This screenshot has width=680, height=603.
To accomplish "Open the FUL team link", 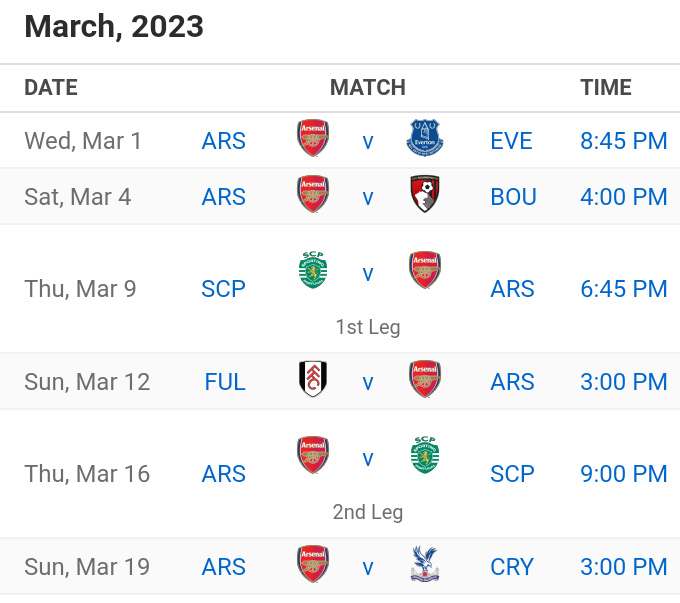I will tap(225, 382).
